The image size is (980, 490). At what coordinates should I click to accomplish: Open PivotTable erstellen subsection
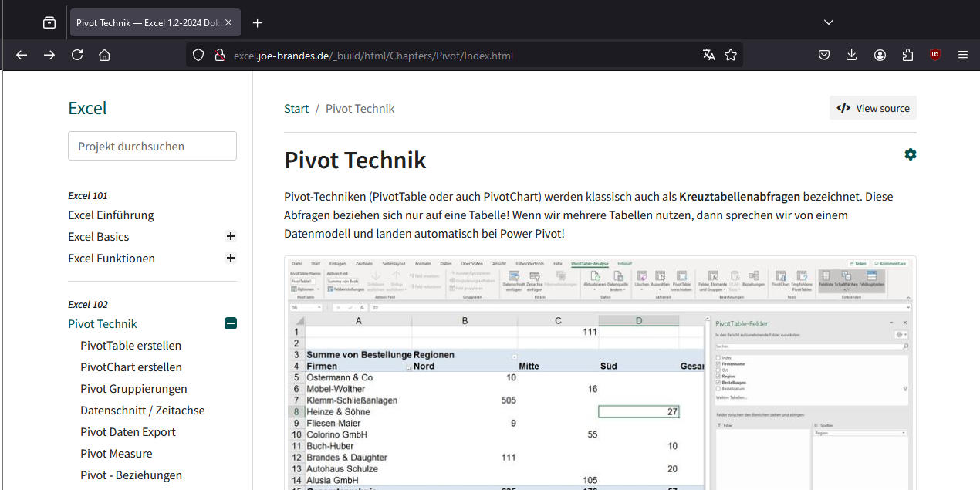pyautogui.click(x=131, y=345)
